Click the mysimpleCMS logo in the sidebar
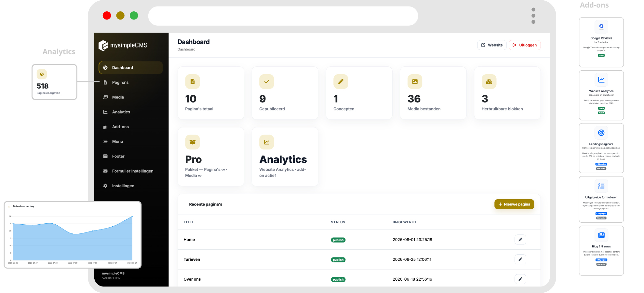The height and width of the screenshot is (293, 644). 123,45
